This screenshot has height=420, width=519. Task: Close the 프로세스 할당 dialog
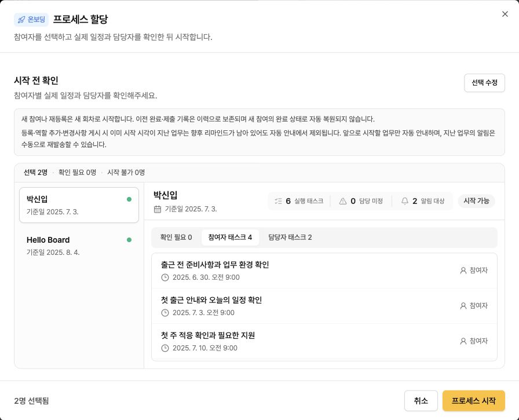[505, 14]
